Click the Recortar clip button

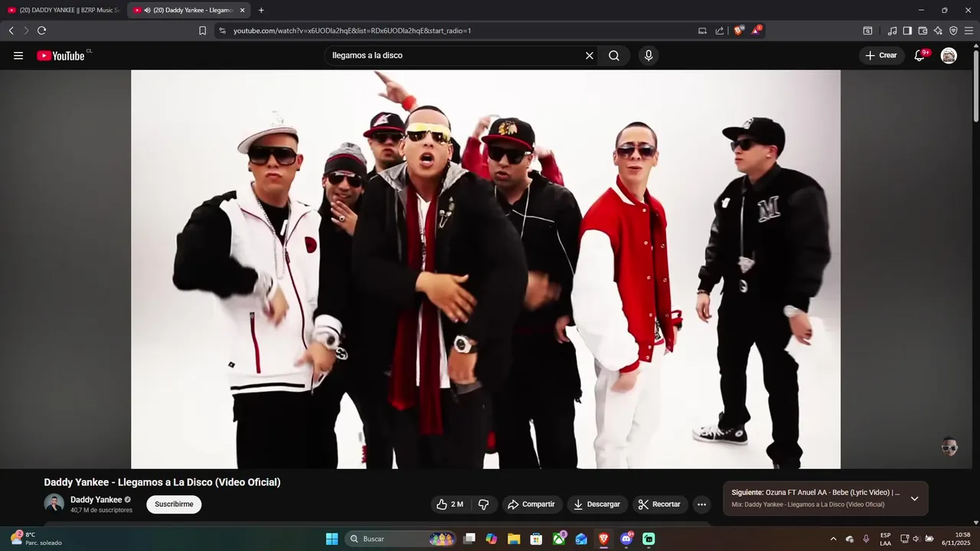659,504
